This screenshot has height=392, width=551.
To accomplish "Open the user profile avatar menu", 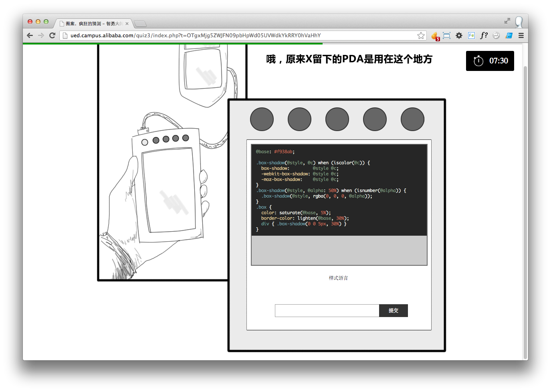I will point(519,22).
